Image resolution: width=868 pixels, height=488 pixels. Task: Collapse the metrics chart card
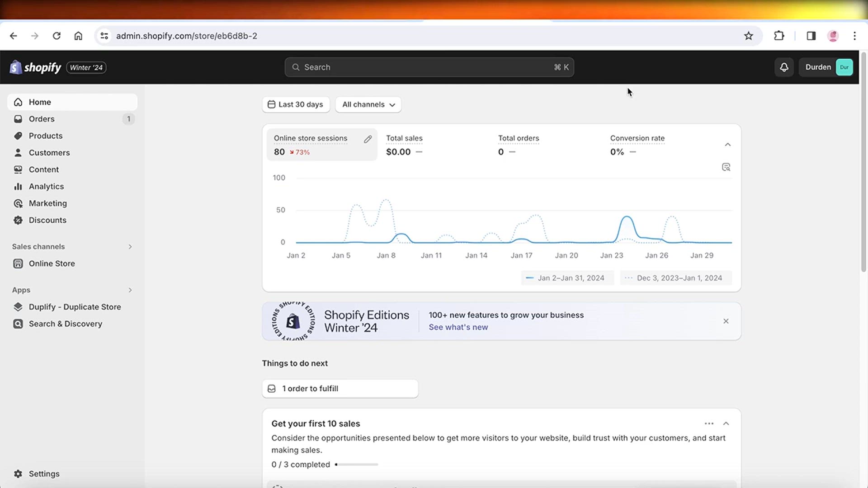click(728, 145)
